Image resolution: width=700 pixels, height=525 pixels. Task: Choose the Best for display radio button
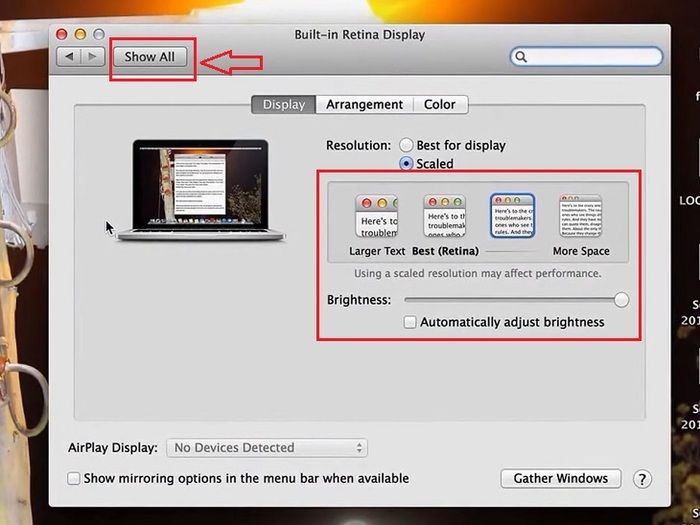point(406,145)
